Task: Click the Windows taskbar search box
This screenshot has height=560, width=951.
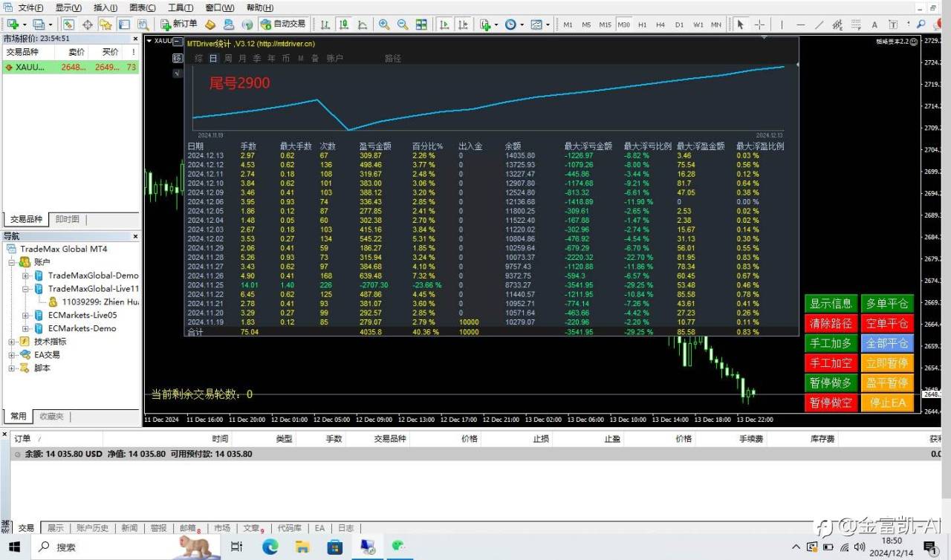Action: tap(104, 547)
